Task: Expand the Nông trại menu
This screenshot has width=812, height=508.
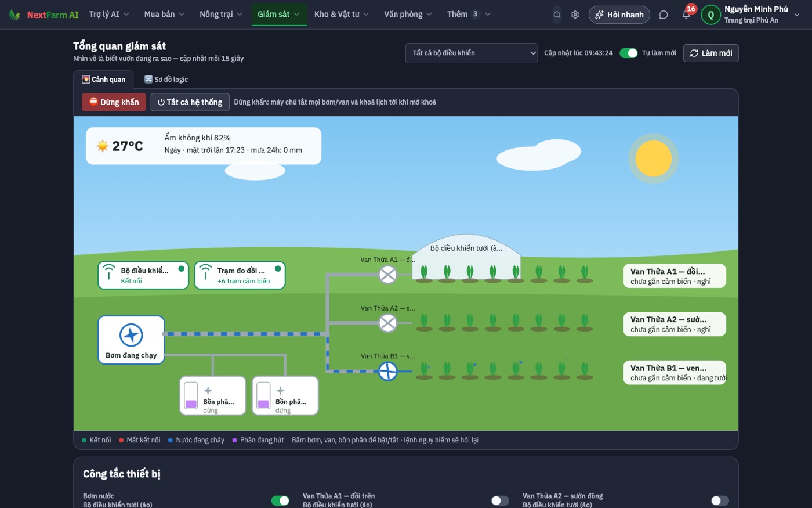Action: point(221,14)
